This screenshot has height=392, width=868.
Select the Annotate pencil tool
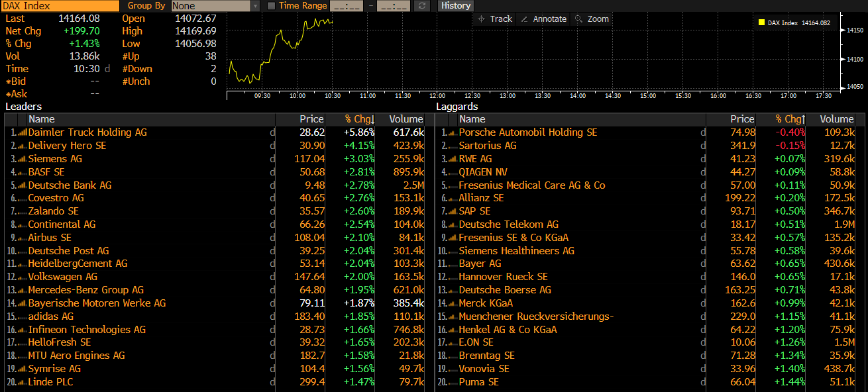tap(543, 19)
